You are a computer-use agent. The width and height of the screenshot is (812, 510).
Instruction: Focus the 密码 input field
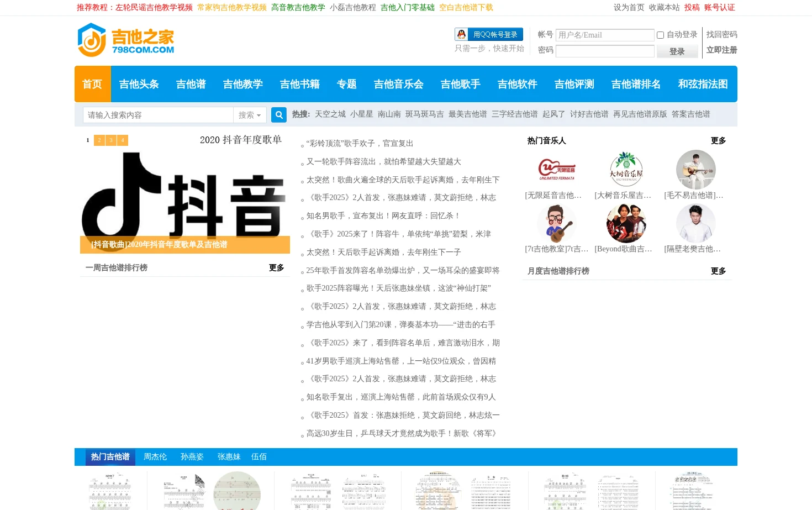[x=605, y=51]
